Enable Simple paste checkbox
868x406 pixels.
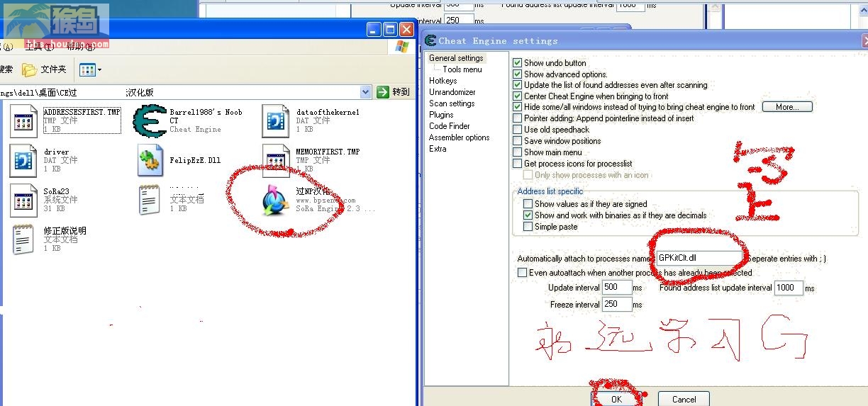(x=528, y=227)
